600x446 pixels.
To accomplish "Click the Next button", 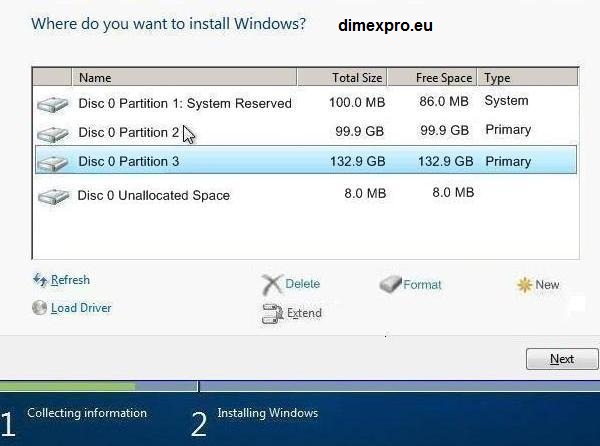I will pyautogui.click(x=562, y=359).
